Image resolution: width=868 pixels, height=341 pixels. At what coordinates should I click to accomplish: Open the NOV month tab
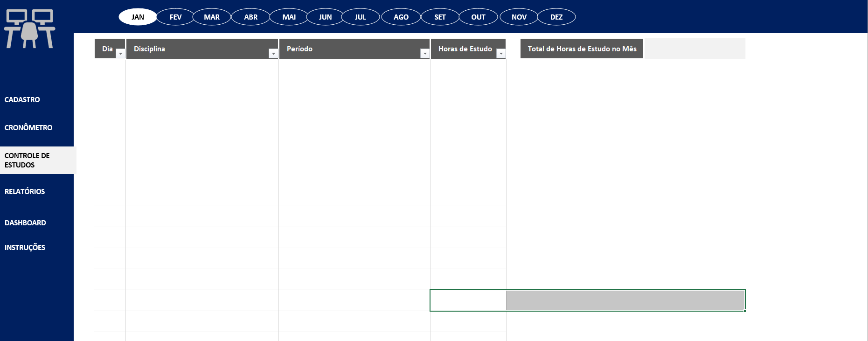point(519,17)
